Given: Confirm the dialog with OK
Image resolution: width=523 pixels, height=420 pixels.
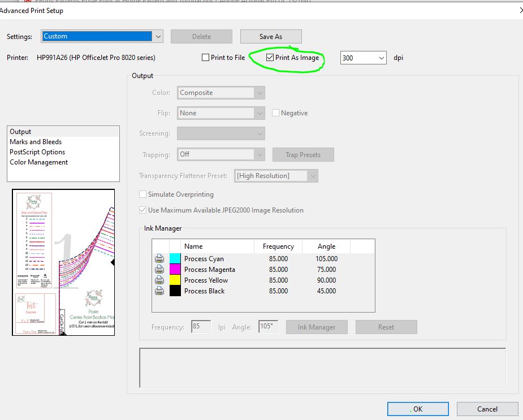Looking at the screenshot, I should click(x=418, y=409).
